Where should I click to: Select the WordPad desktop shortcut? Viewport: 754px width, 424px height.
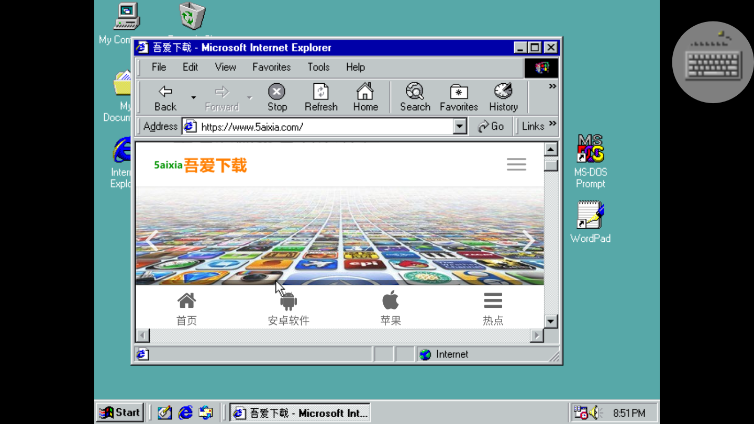click(591, 222)
